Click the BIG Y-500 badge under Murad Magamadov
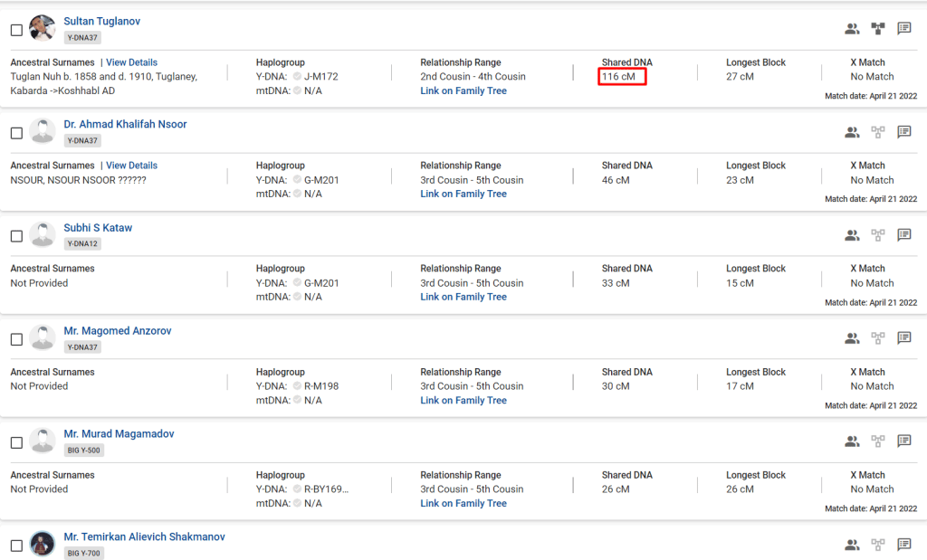Viewport: 927px width, 560px height. pos(83,451)
